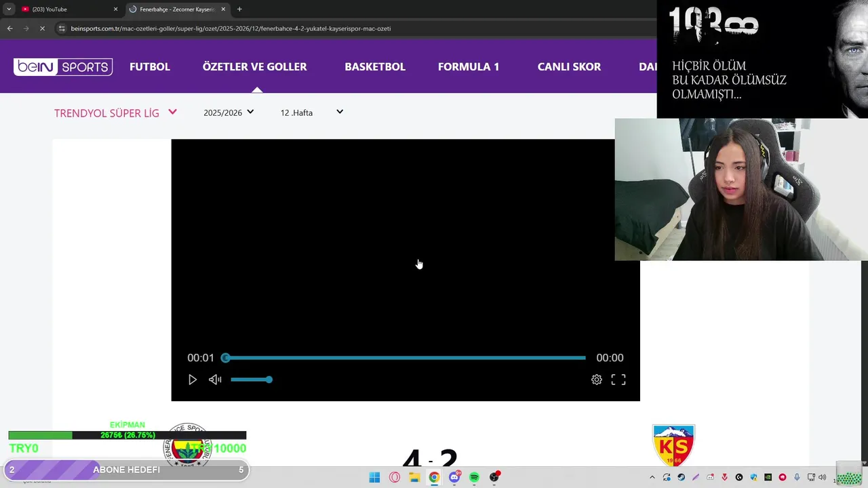Click the microphone tray icon

(x=797, y=477)
